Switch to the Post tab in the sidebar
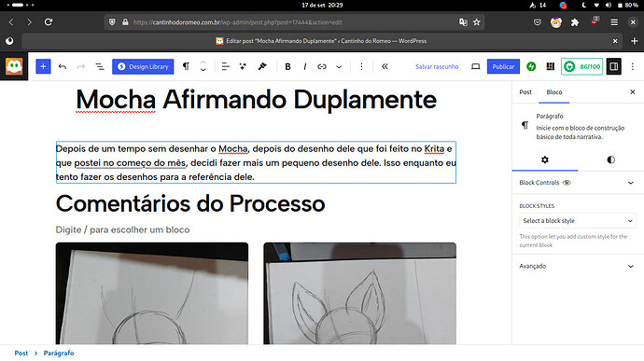Viewport: 644px width, 361px height. tap(525, 92)
